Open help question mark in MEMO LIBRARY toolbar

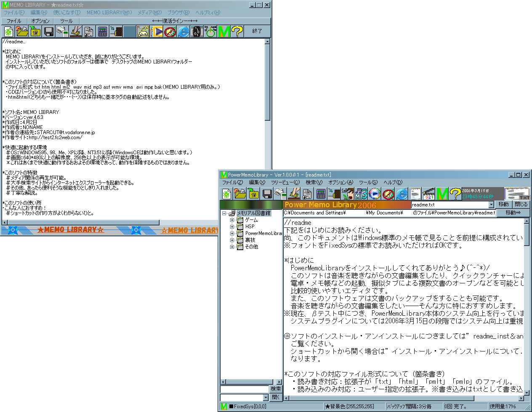pos(237,32)
